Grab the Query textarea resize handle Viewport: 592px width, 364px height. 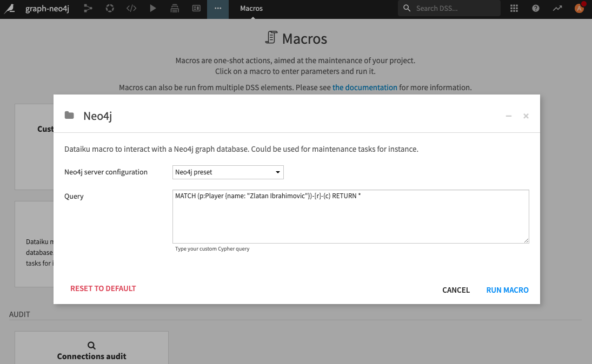point(526,241)
